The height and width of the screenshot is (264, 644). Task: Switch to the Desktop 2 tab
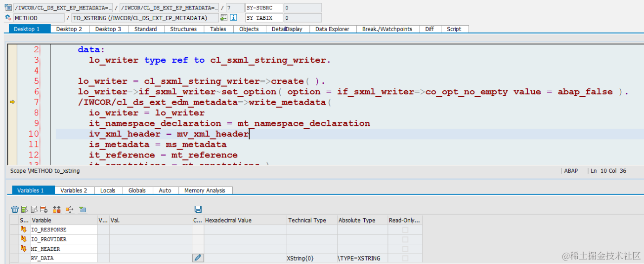(x=69, y=29)
